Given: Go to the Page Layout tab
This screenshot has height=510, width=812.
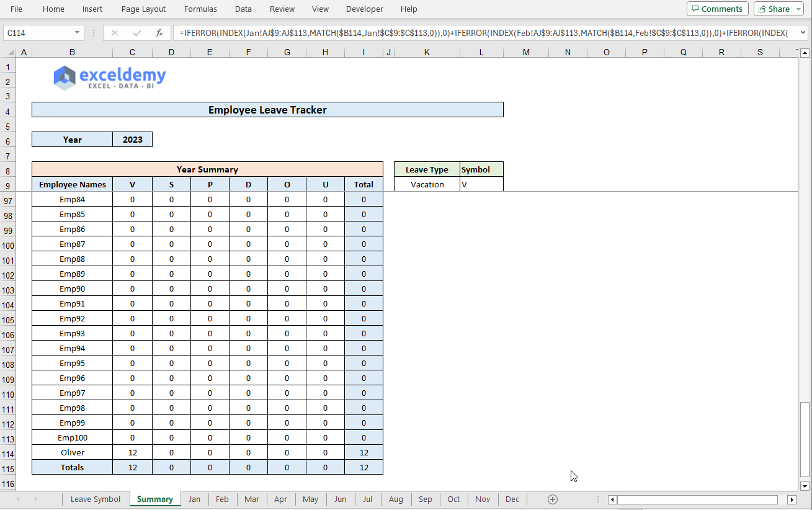Looking at the screenshot, I should (x=144, y=9).
